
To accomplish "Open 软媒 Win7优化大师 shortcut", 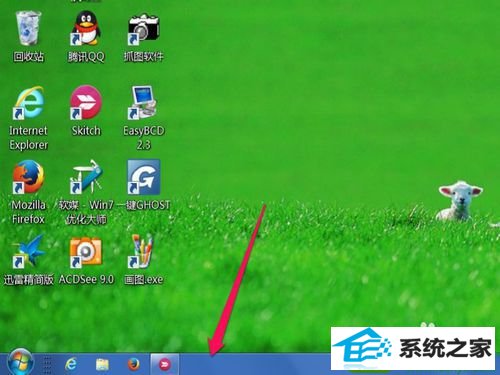I will tap(86, 177).
